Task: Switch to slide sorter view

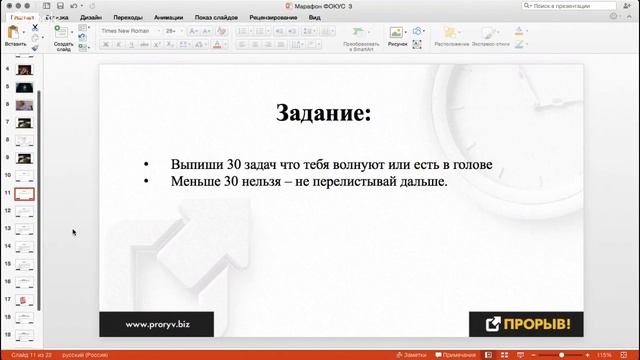Action: tap(504, 355)
